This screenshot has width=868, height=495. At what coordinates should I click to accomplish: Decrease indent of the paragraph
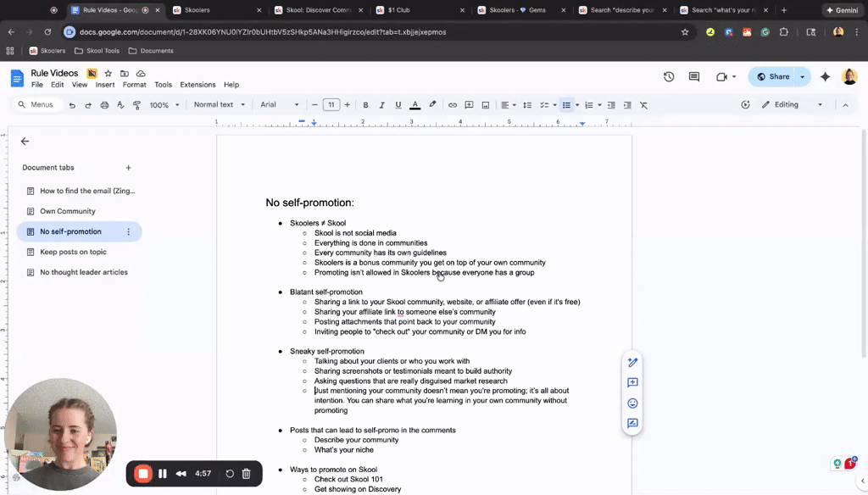pyautogui.click(x=611, y=104)
